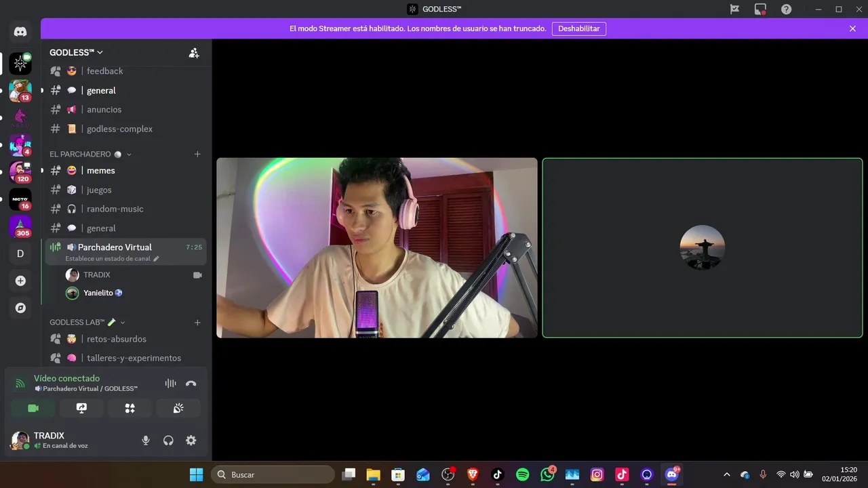Open the server with 120 notifications badge
This screenshot has height=488, width=868.
click(20, 172)
